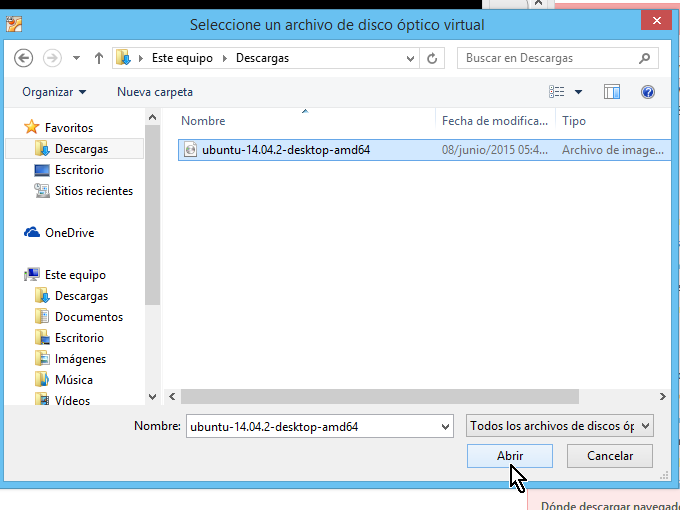Screen dimensions: 680x510
Task: Click the Favoritos star icon
Action: pyautogui.click(x=32, y=128)
